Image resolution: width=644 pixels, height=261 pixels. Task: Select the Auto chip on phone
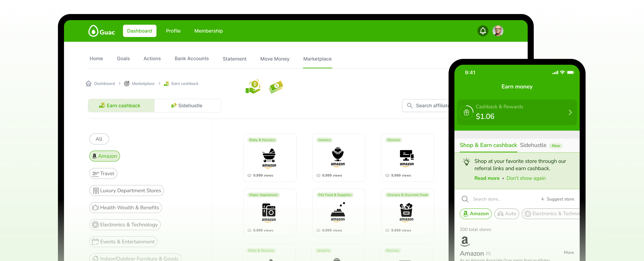tap(506, 214)
